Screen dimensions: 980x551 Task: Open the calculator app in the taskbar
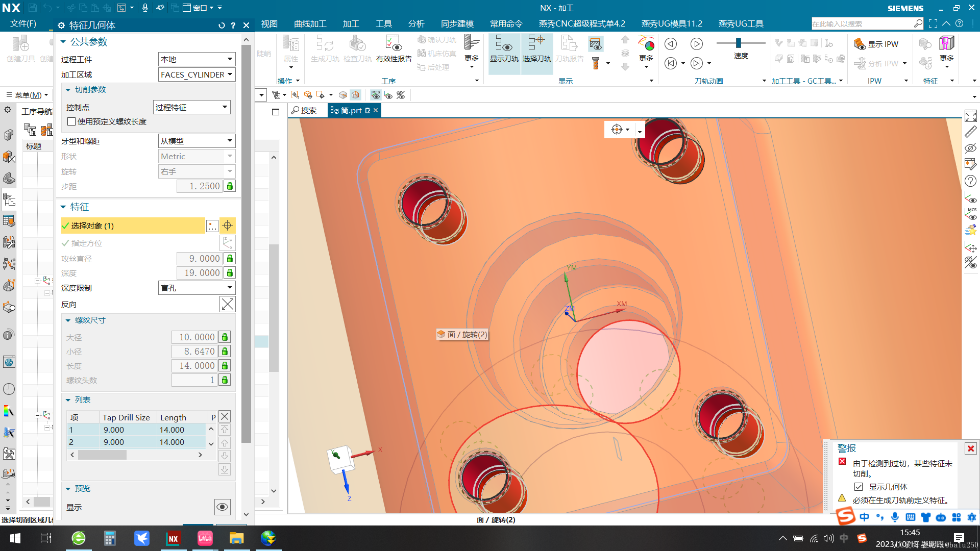110,538
